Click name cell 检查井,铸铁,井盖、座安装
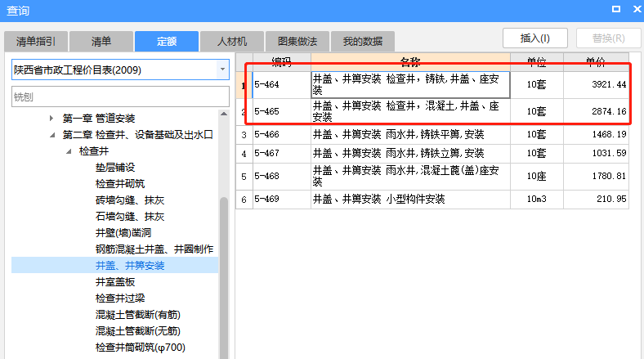 click(x=410, y=84)
